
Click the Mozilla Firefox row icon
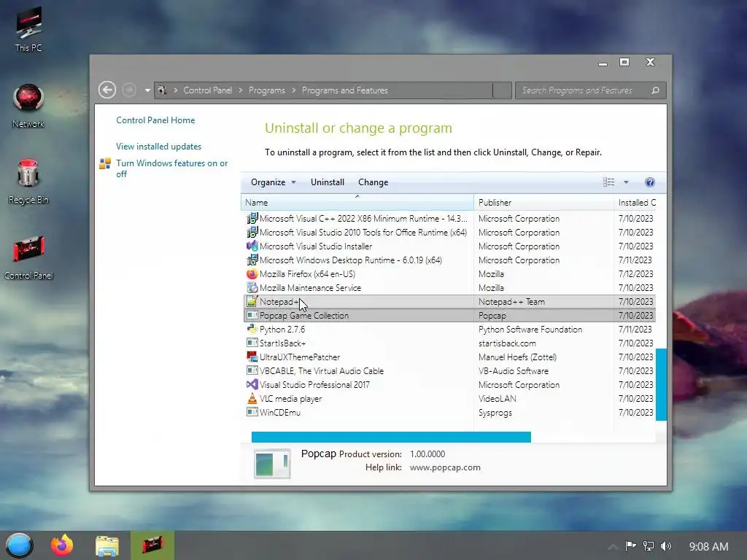(252, 274)
